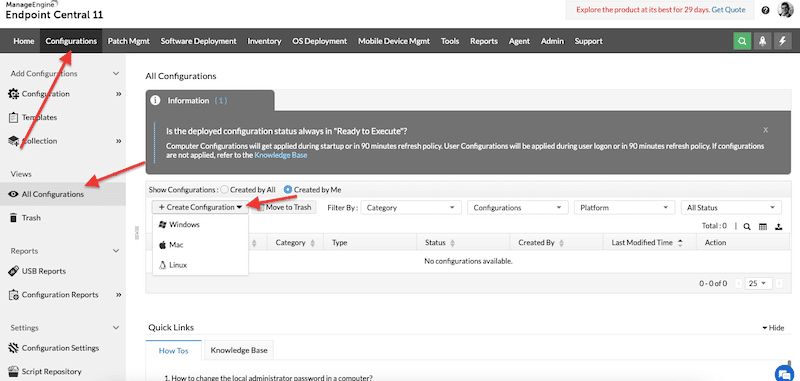
Task: Open the All Status filter dropdown
Action: tap(731, 208)
